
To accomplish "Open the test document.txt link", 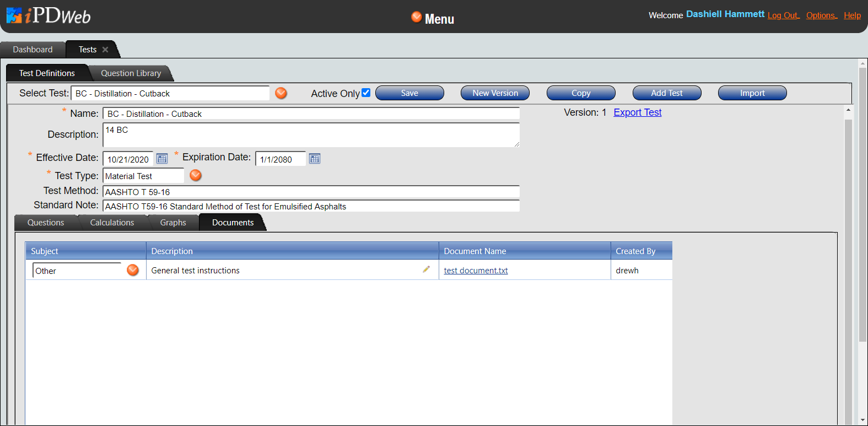I will tap(476, 271).
